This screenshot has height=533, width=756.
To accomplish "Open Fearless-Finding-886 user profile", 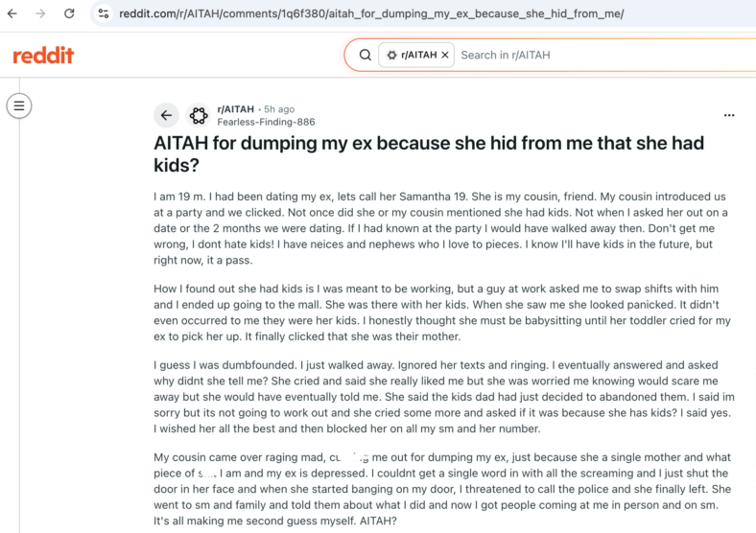I will 266,122.
